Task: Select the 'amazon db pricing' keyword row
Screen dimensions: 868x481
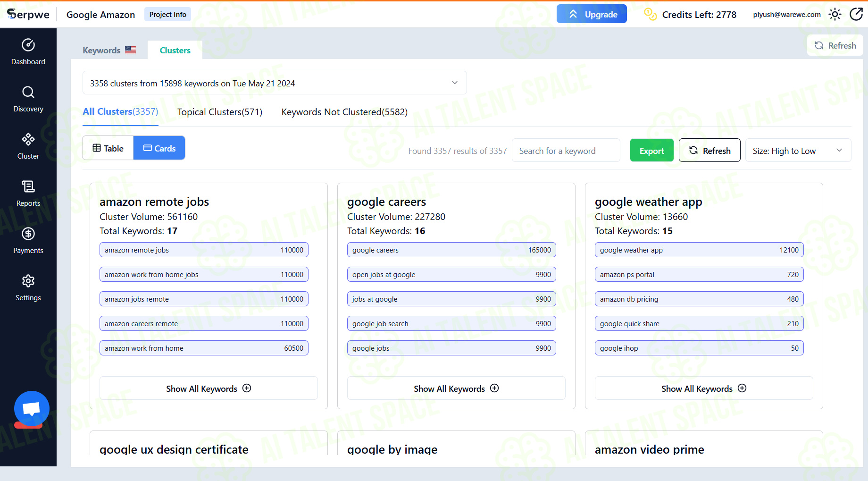Action: tap(699, 299)
